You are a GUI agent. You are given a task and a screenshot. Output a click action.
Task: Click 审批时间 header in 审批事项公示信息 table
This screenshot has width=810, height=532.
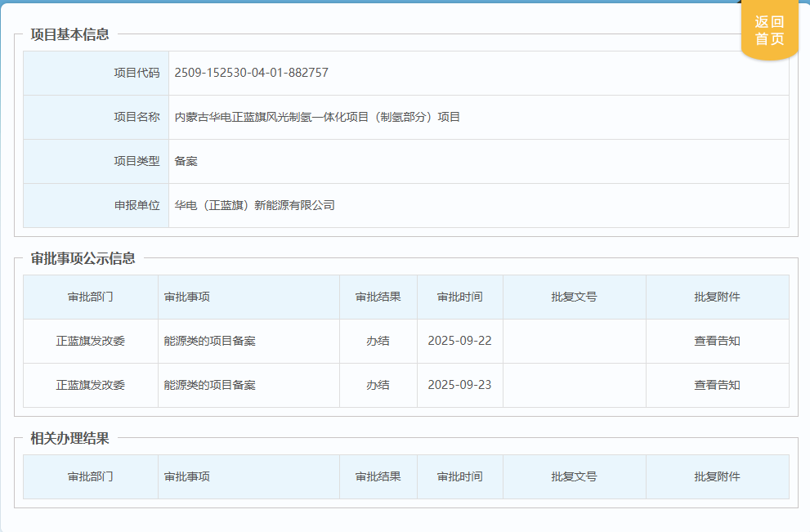pos(459,297)
